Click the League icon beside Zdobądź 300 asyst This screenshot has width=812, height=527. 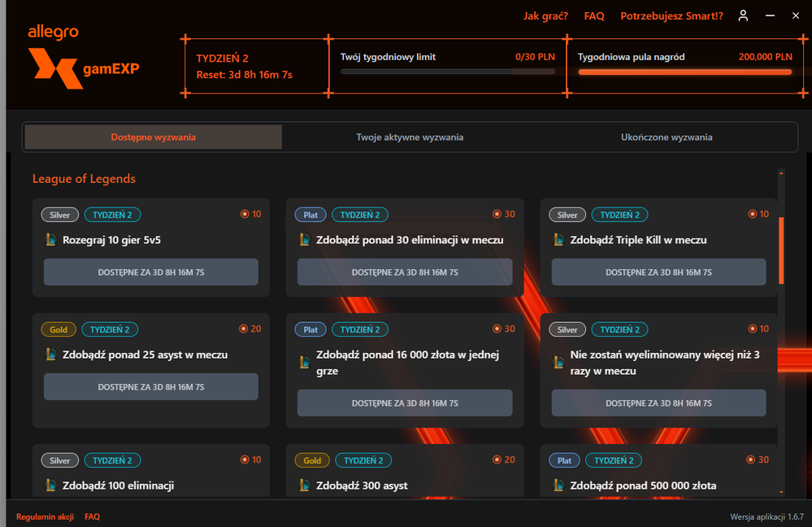click(x=305, y=486)
